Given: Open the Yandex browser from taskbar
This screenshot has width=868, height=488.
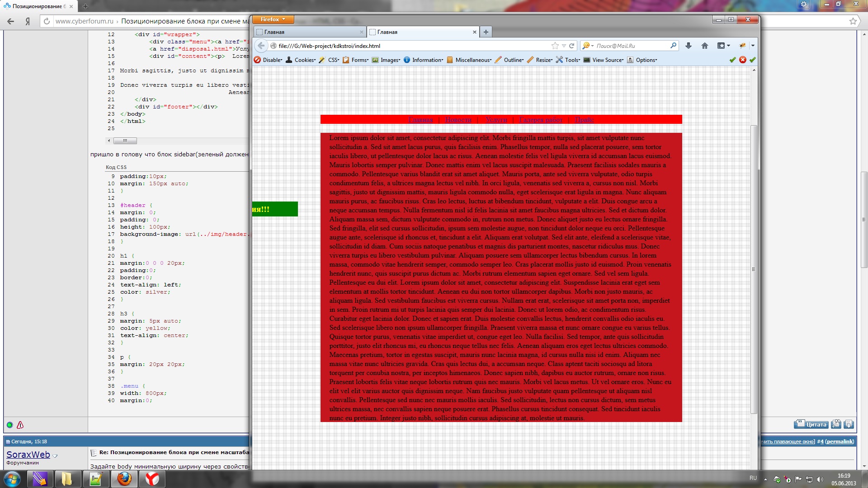Looking at the screenshot, I should coord(152,479).
